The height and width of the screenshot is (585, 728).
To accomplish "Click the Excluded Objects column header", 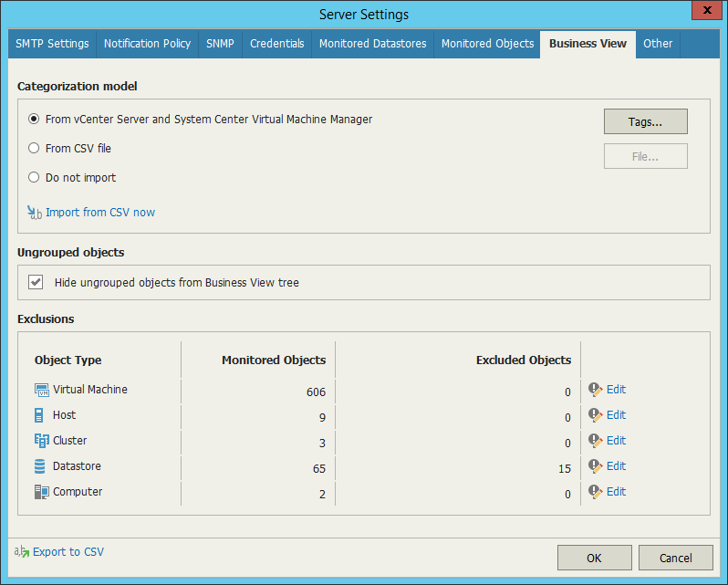I will coord(524,360).
